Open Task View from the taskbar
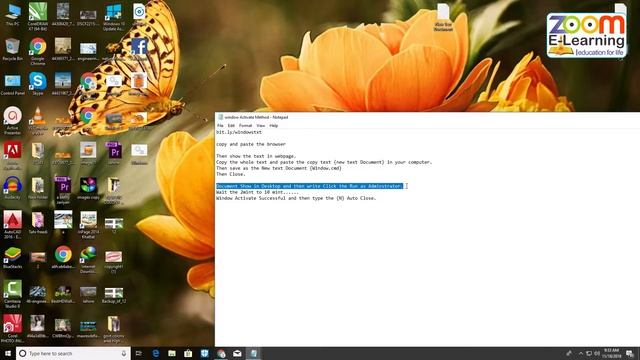The width and height of the screenshot is (640, 360). pos(139,353)
